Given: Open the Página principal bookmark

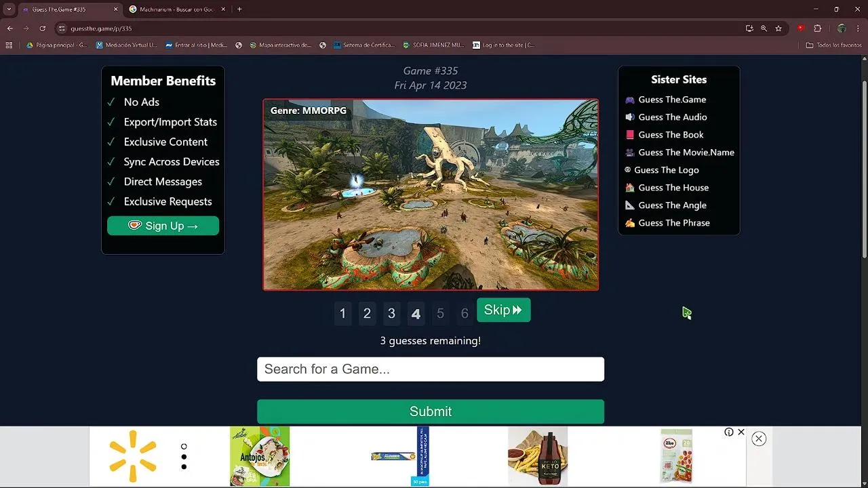Looking at the screenshot, I should (x=57, y=45).
